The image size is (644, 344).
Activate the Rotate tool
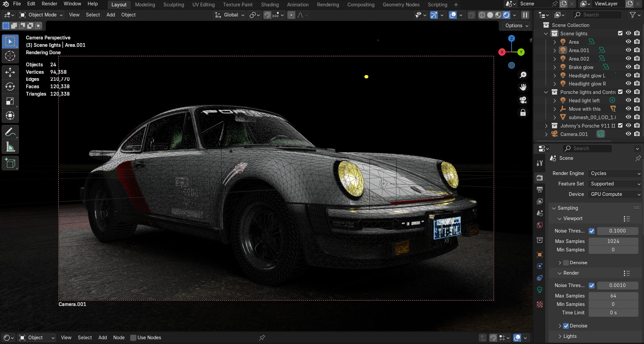point(10,87)
